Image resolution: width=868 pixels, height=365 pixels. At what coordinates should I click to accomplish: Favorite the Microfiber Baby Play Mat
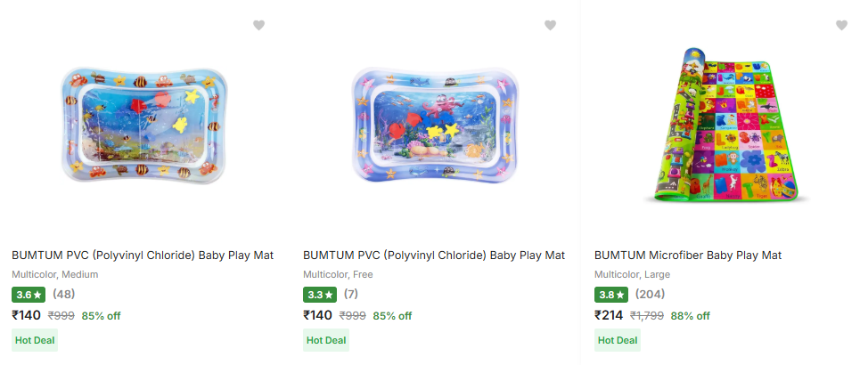(841, 26)
